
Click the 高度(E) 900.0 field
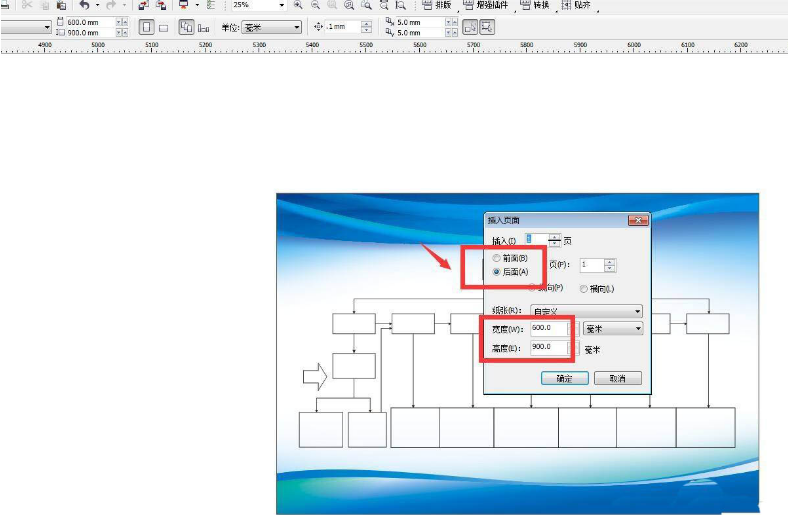pyautogui.click(x=550, y=347)
